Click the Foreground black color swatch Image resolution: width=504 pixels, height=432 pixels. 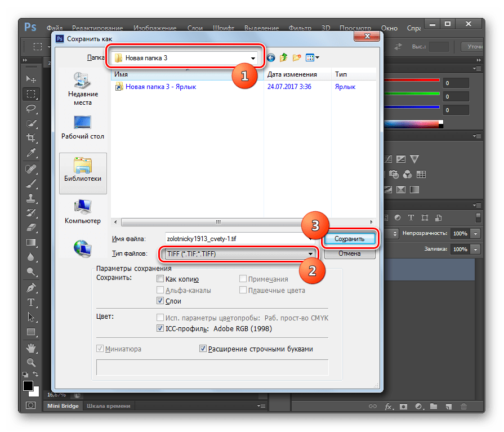tap(28, 385)
